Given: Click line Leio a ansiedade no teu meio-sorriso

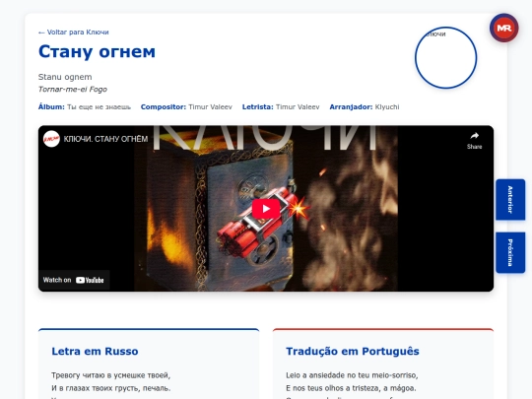Looking at the screenshot, I should click(x=352, y=375).
